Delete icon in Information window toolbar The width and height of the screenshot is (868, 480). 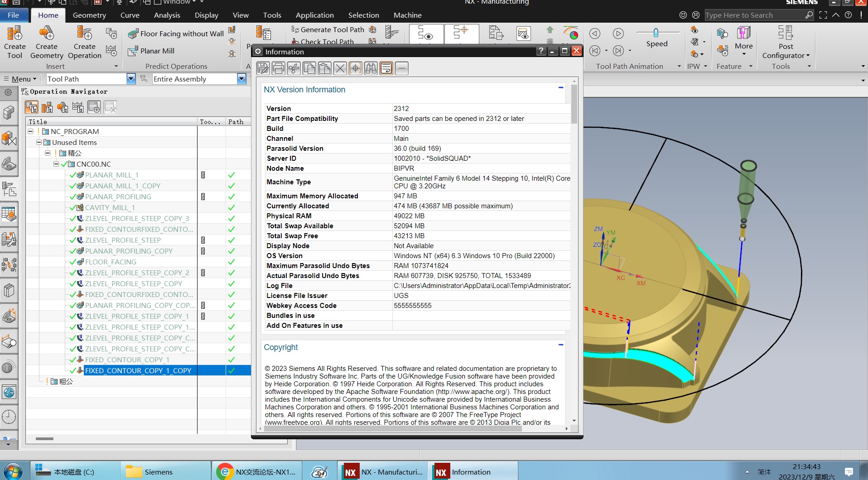(x=340, y=68)
